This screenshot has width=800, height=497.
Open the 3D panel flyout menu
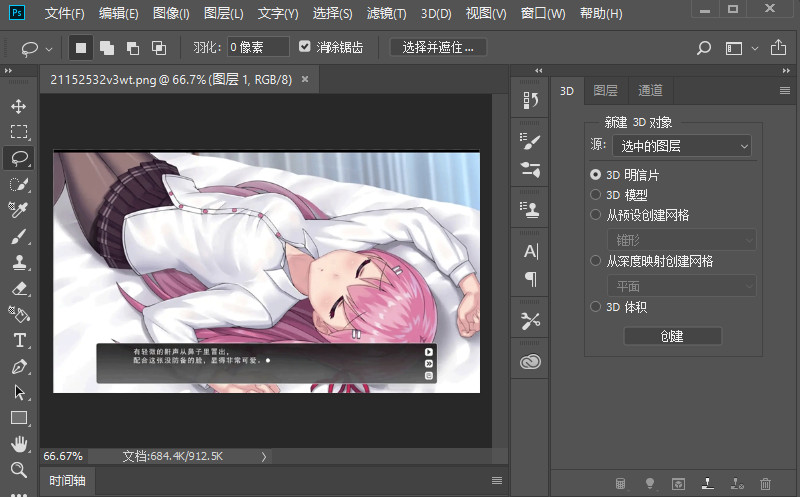pyautogui.click(x=785, y=90)
